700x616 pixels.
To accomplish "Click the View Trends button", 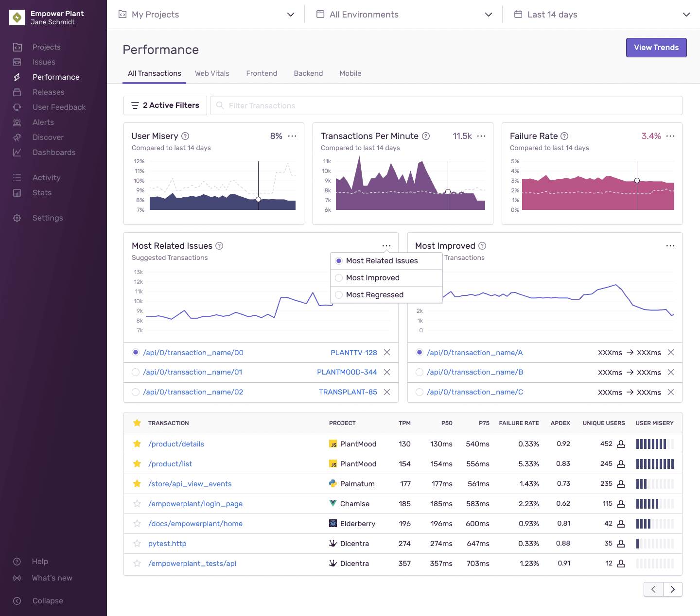I will (656, 48).
